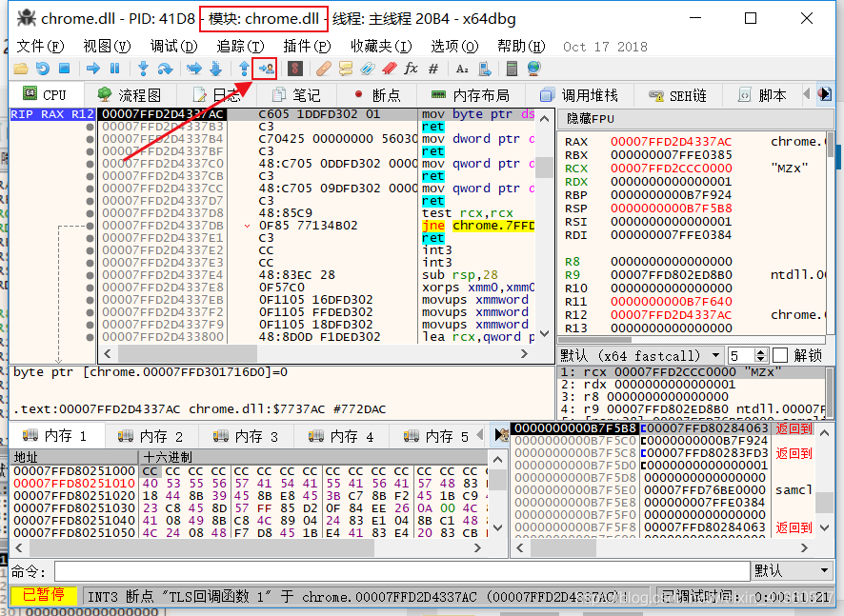844x616 pixels.
Task: Open the Calculator icon
Action: (x=512, y=69)
